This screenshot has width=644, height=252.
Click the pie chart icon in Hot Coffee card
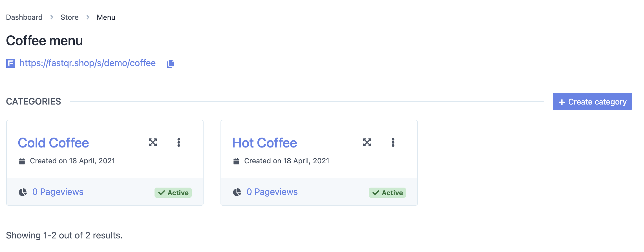[237, 192]
